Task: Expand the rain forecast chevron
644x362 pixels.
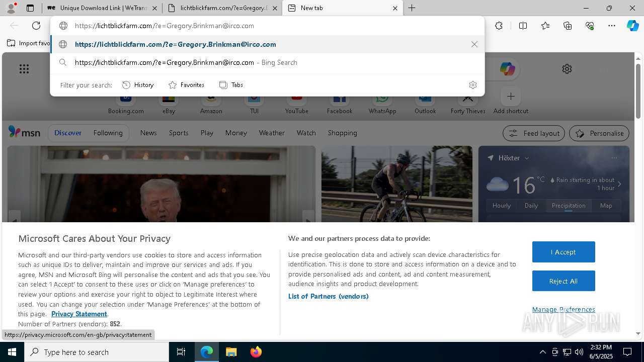Action: point(619,184)
